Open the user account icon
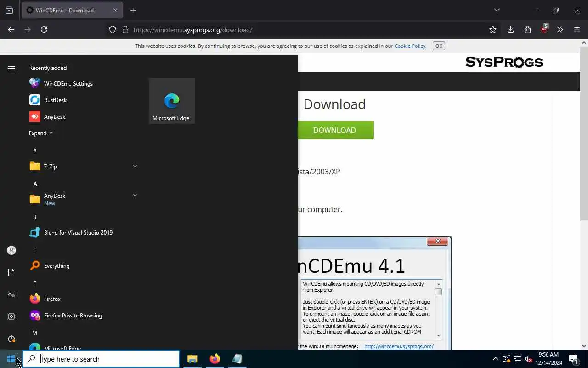The image size is (588, 368). 11,250
